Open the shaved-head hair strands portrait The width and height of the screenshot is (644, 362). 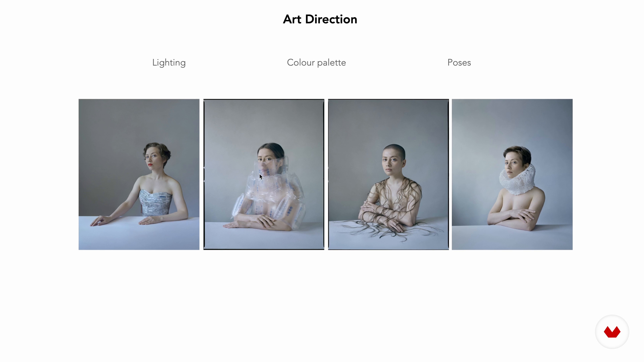point(388,174)
